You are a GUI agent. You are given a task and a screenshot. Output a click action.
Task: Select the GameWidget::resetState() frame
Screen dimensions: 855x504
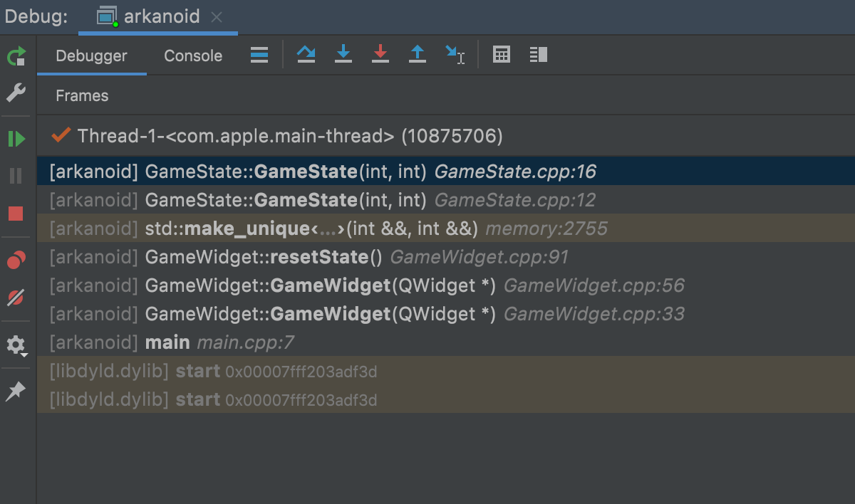(309, 257)
